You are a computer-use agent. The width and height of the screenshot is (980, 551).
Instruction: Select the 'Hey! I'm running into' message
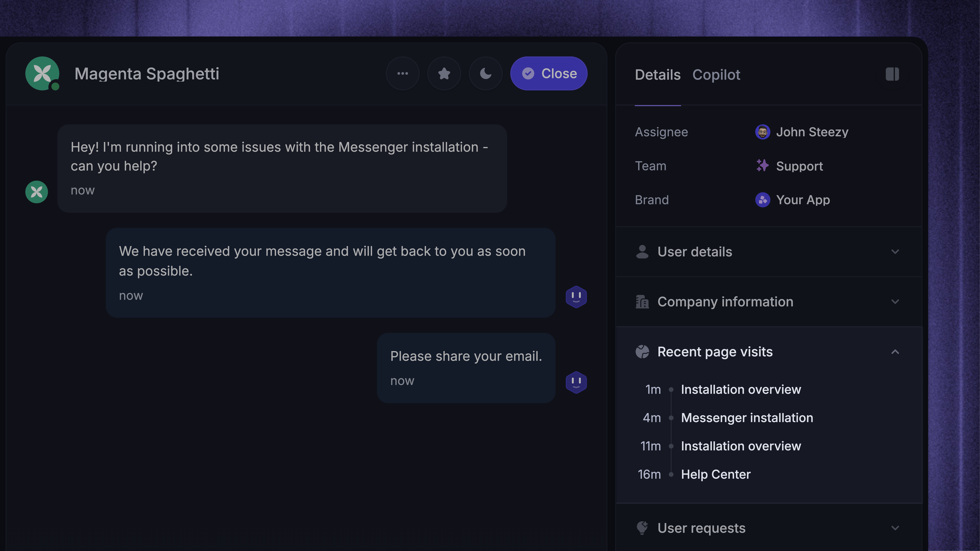(x=282, y=169)
